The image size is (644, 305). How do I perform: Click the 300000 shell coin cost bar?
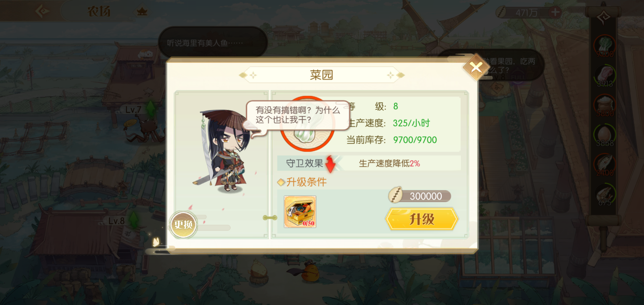(x=420, y=196)
